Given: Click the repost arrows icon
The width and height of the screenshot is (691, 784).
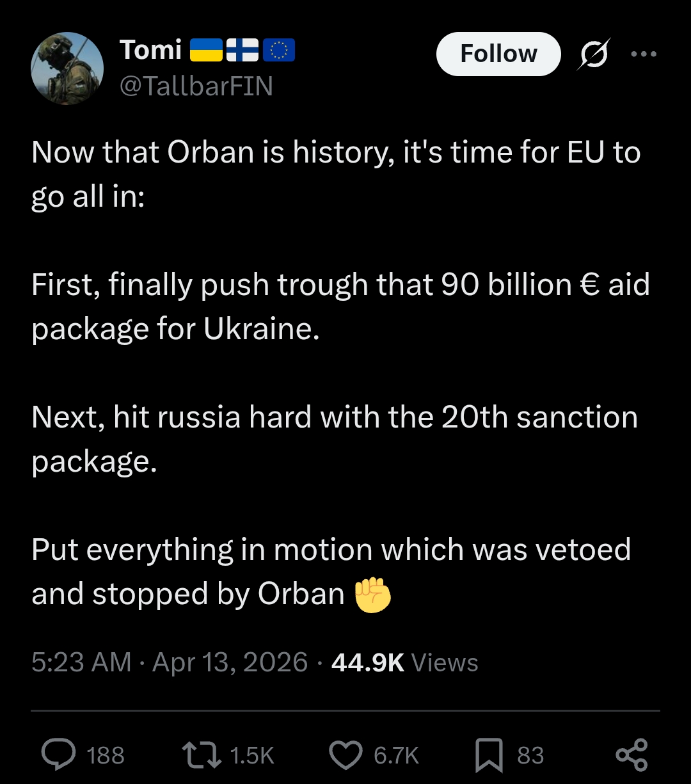Looking at the screenshot, I should (x=202, y=755).
